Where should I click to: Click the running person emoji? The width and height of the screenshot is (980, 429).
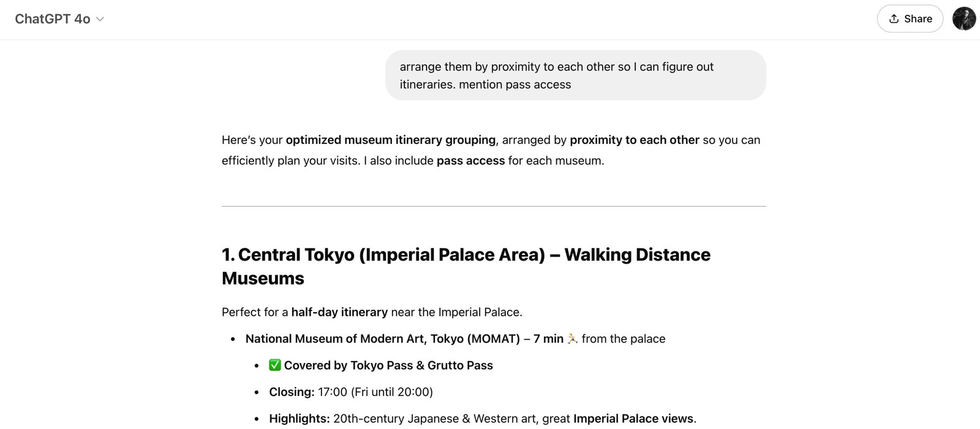click(572, 338)
